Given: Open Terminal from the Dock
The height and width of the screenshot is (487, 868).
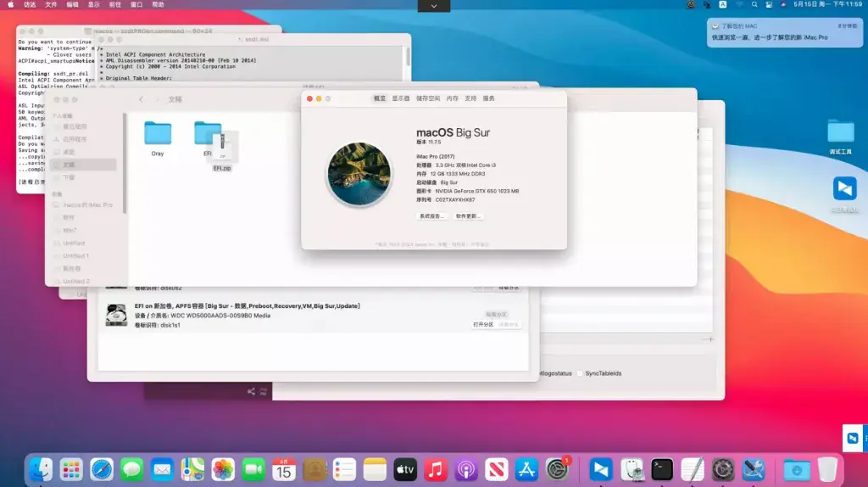Looking at the screenshot, I should point(662,470).
